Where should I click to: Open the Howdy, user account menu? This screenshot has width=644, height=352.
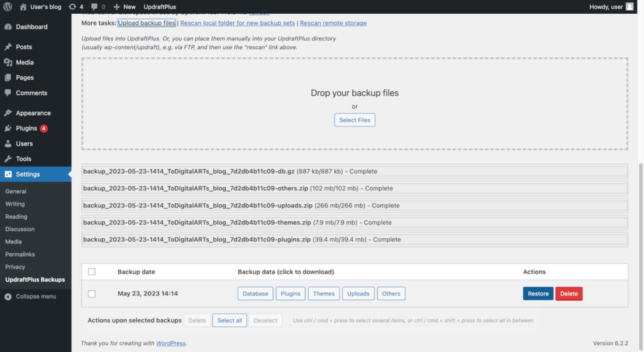[x=611, y=6]
